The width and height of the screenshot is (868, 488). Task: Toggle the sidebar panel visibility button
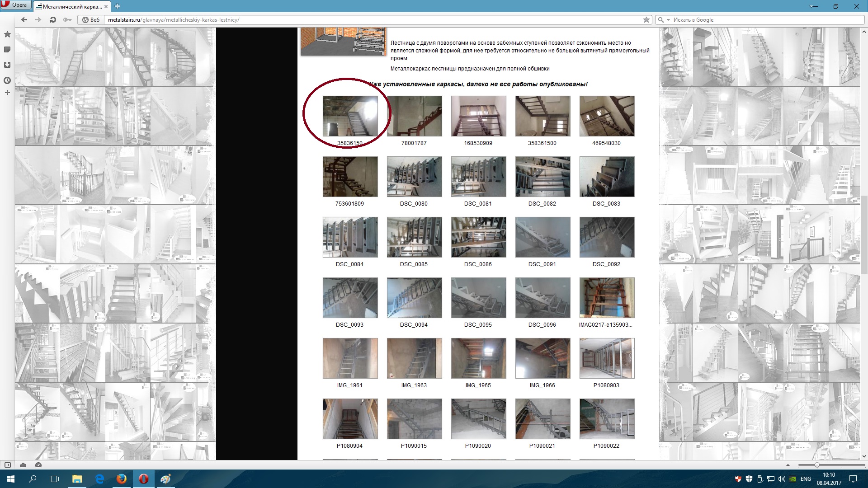tap(8, 465)
